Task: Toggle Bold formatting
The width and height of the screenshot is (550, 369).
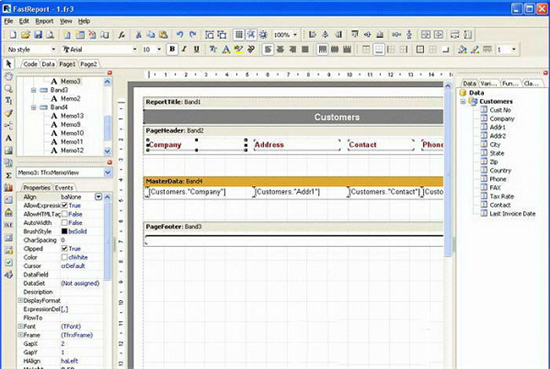Action: (172, 49)
